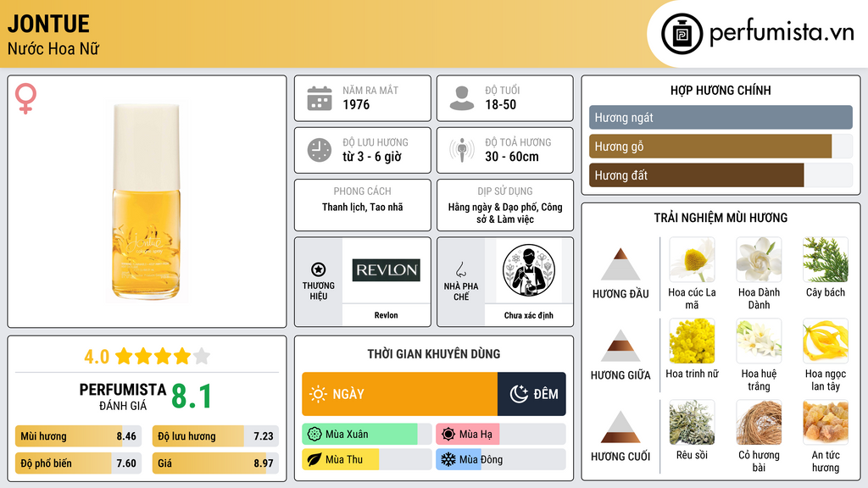Select the Hoa ngọc lan tây note image
Viewport: 868px width, 488px height.
click(x=826, y=341)
